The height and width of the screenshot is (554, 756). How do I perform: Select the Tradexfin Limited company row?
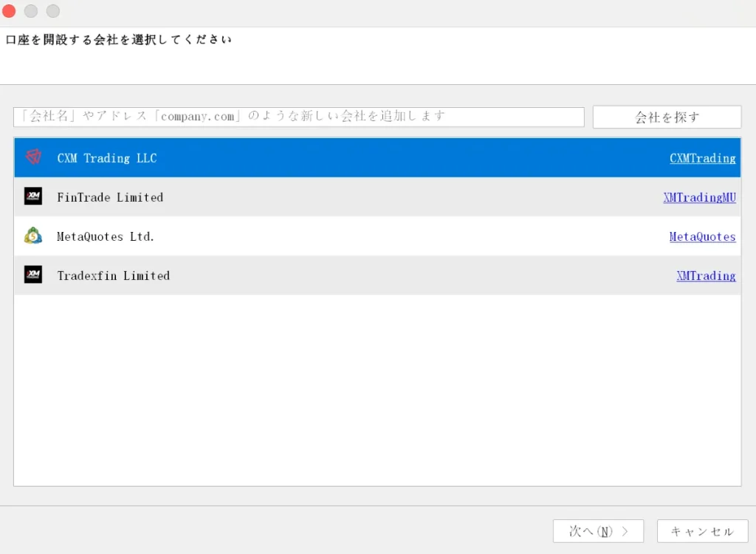coord(369,276)
